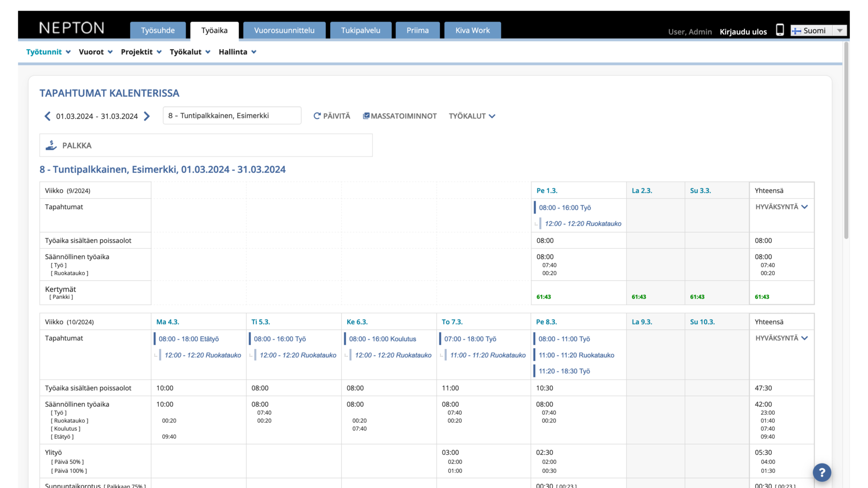Click the overtime total 05:30
This screenshot has height=488, width=868.
763,452
